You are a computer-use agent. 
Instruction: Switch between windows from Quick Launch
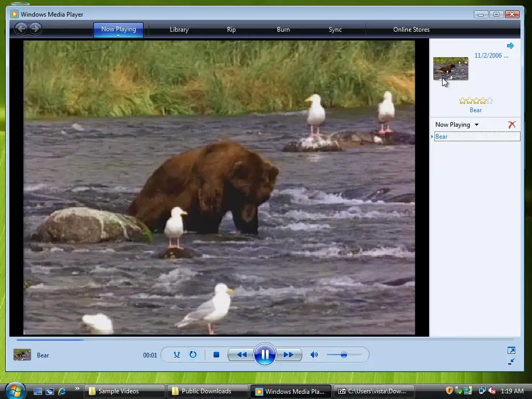coord(49,391)
